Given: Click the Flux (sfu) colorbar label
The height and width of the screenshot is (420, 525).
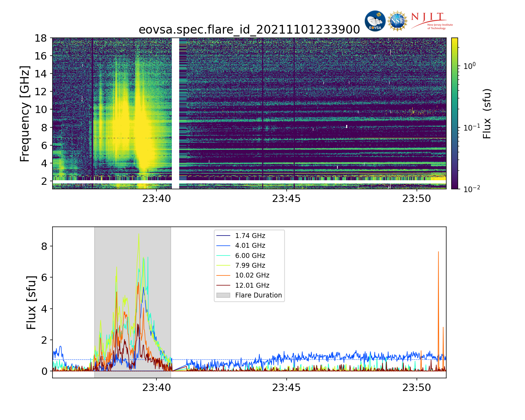Looking at the screenshot, I should pos(487,113).
